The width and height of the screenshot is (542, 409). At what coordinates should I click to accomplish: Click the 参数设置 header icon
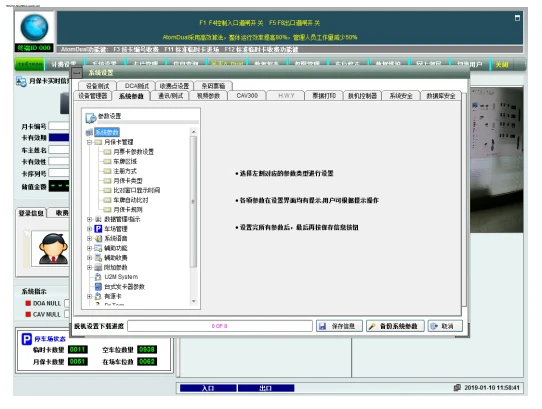pos(91,118)
